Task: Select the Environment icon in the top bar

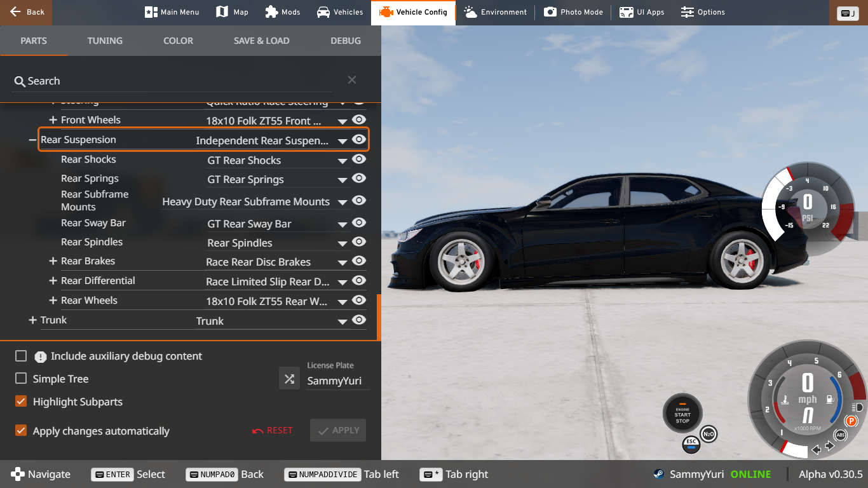Action: click(495, 11)
